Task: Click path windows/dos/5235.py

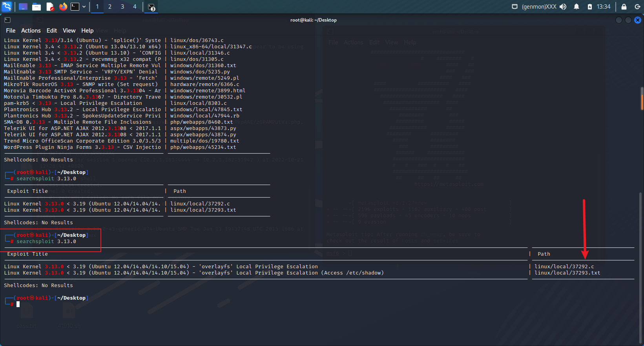Action: click(x=200, y=72)
